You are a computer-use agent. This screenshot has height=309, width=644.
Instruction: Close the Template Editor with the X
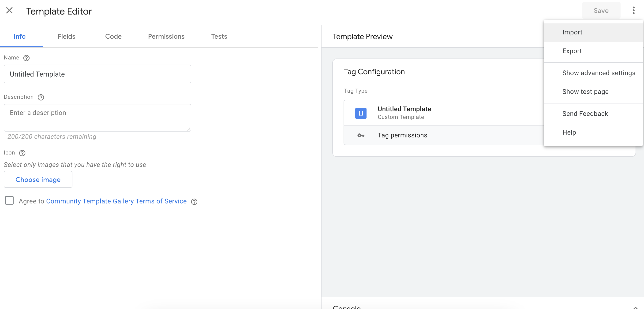point(9,11)
